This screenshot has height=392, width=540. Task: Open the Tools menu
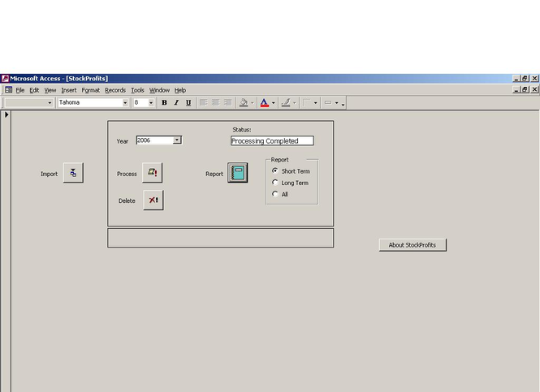[x=137, y=90]
